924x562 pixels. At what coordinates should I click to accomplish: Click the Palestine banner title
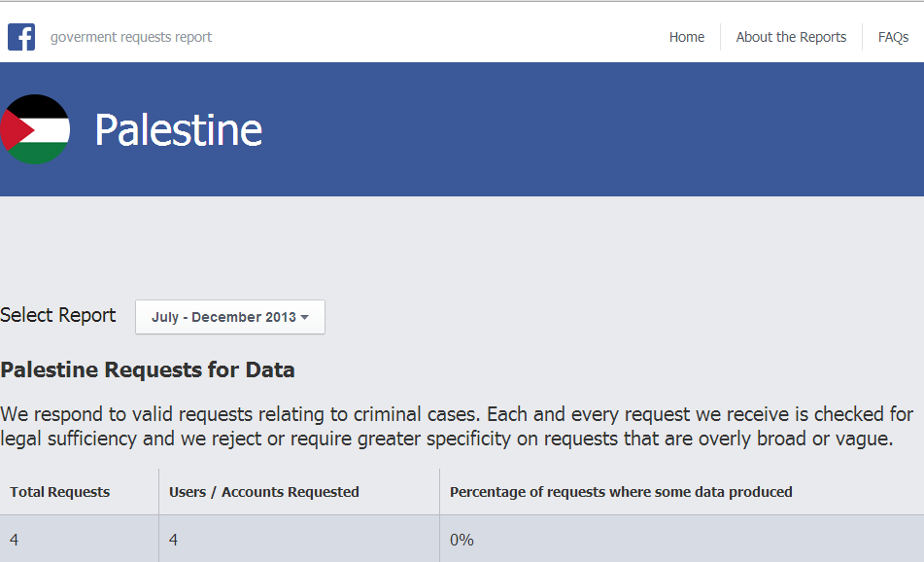point(178,129)
